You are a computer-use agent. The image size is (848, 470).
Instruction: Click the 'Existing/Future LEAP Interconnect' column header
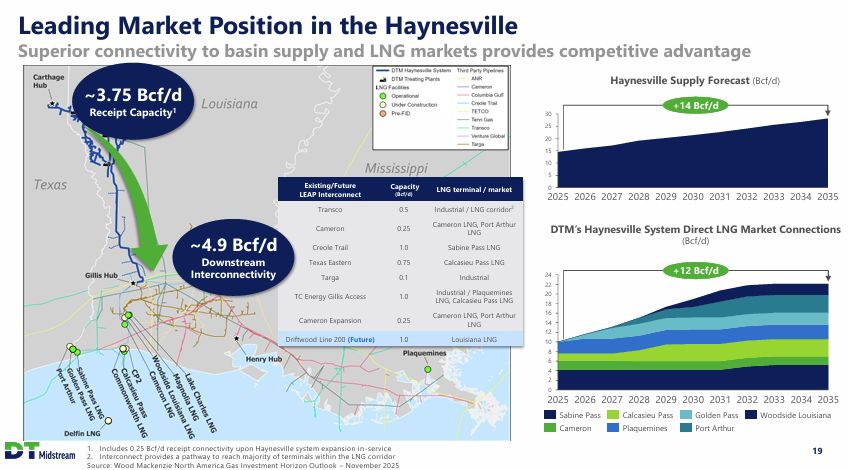click(x=330, y=190)
